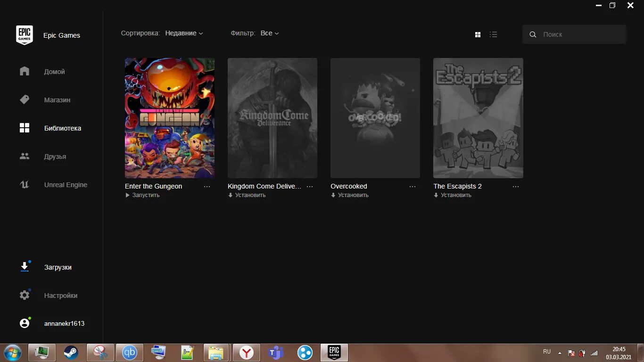Open Windows Explorer folder taskbar icon
This screenshot has width=644, height=362.
coord(216,353)
